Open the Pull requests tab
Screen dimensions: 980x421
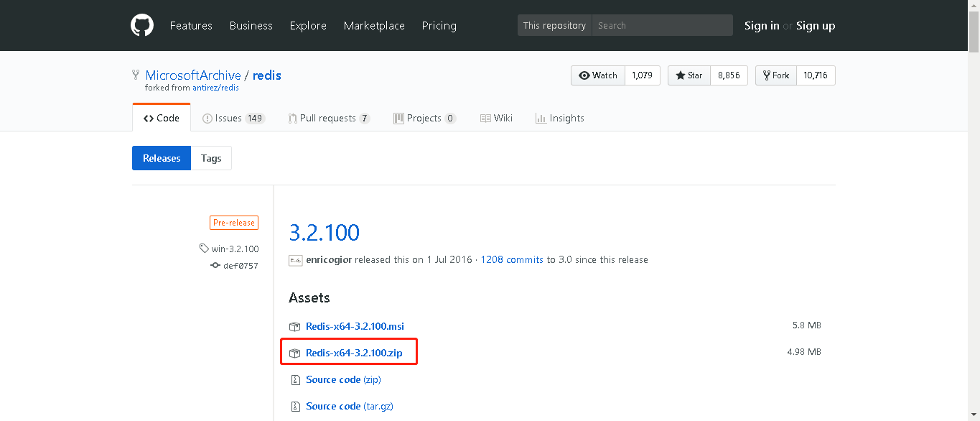tap(329, 118)
